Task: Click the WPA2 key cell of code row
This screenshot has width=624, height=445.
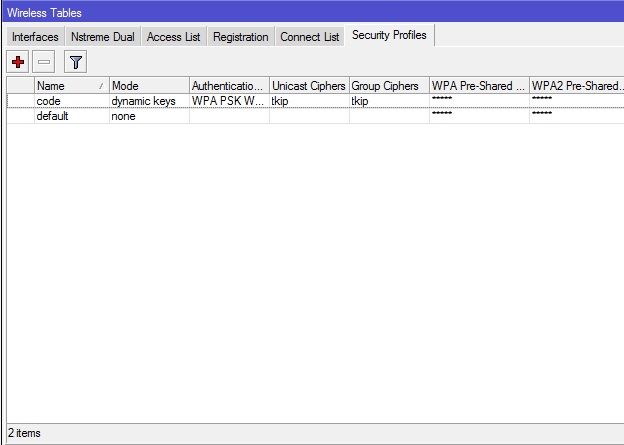Action: tap(577, 101)
